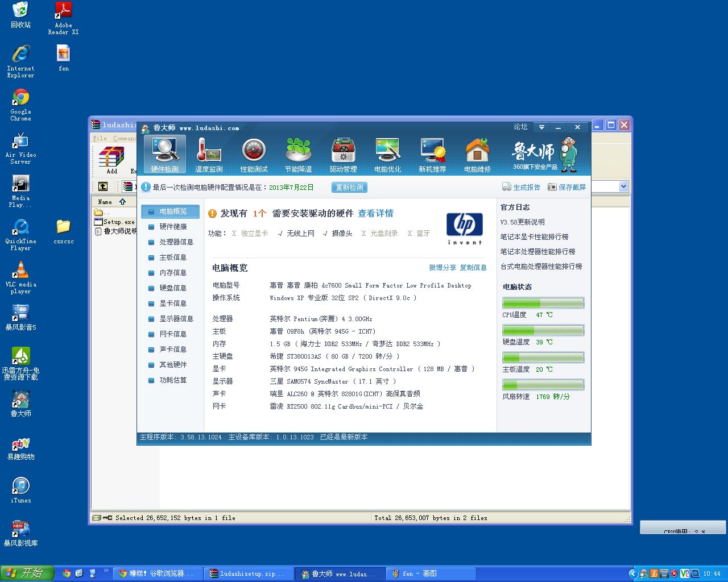The height and width of the screenshot is (582, 728).
Task: Open 笔记本显卡性能排行榜 in the official log
Action: [x=534, y=237]
